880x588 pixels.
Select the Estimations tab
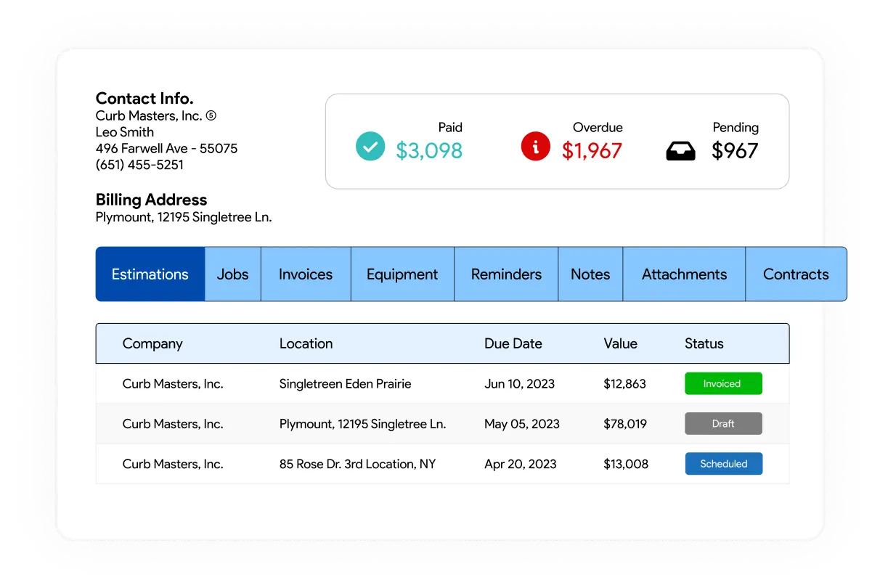click(x=150, y=274)
